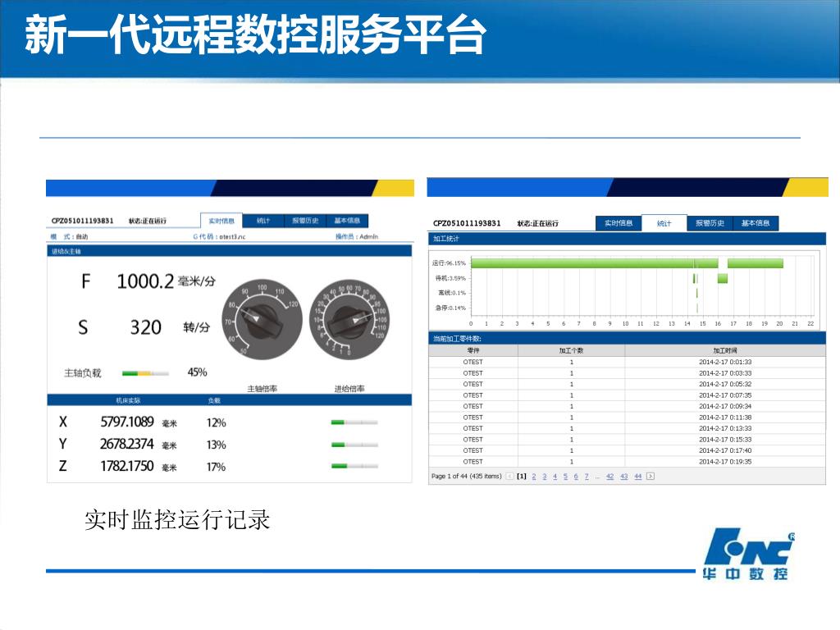Click the 主轴倍率 spindle override dial

point(262,319)
